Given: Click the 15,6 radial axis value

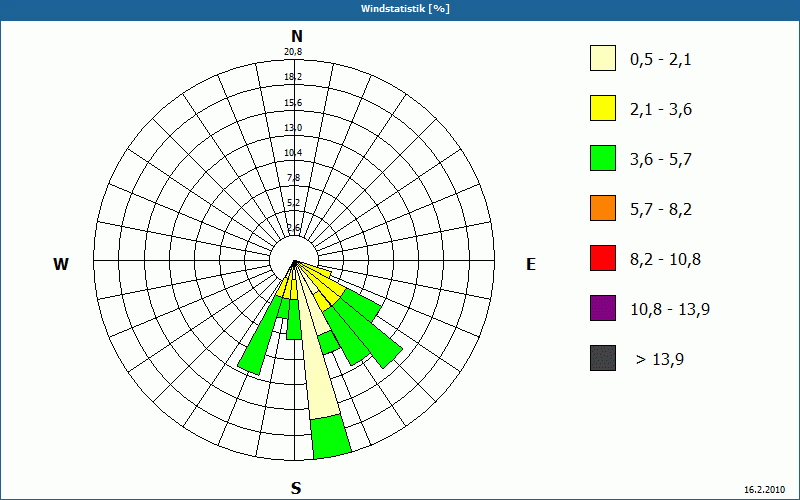Looking at the screenshot, I should 293,103.
